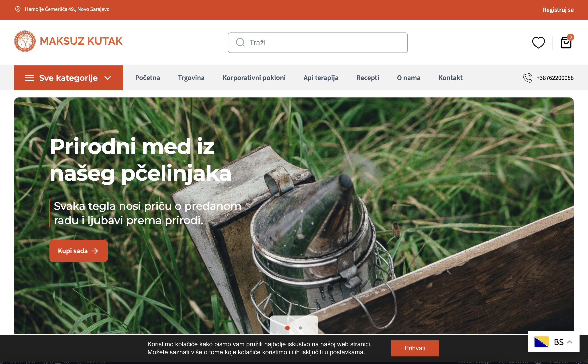Focus the Traži search field
The width and height of the screenshot is (588, 364).
coord(318,43)
